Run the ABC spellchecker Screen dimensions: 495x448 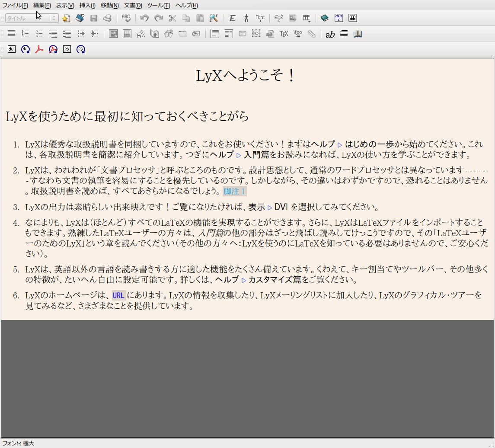tap(126, 18)
